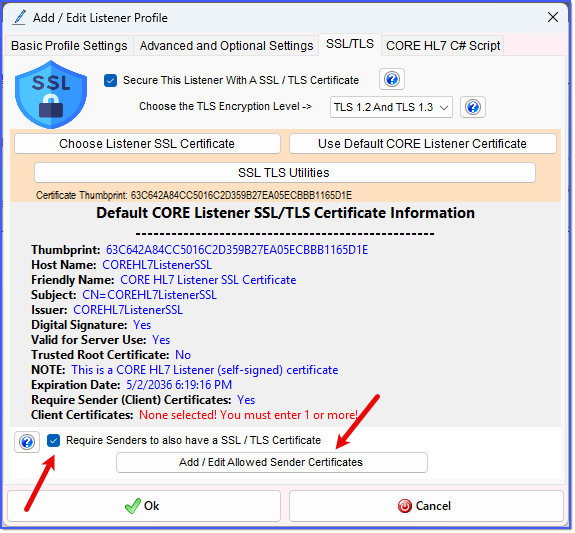Screen dimensions: 575x533
Task: Click the Trusted Root Certificate value No
Action: [183, 355]
